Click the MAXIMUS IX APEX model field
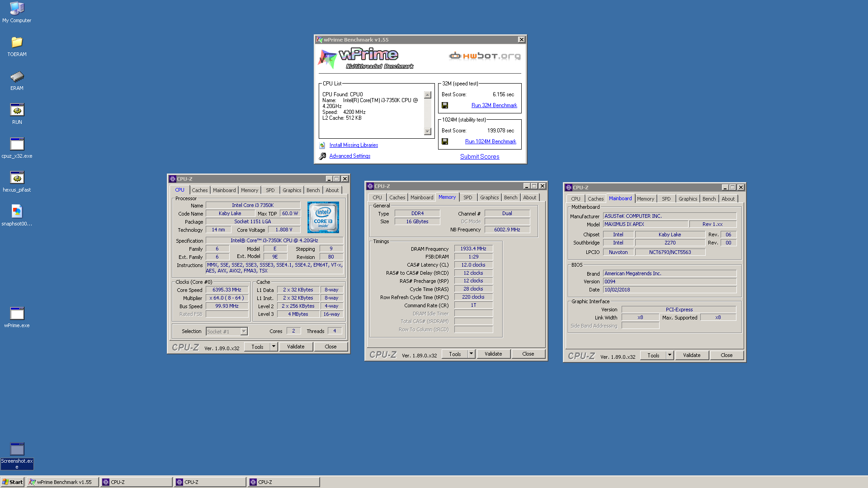The image size is (868, 488). point(646,224)
